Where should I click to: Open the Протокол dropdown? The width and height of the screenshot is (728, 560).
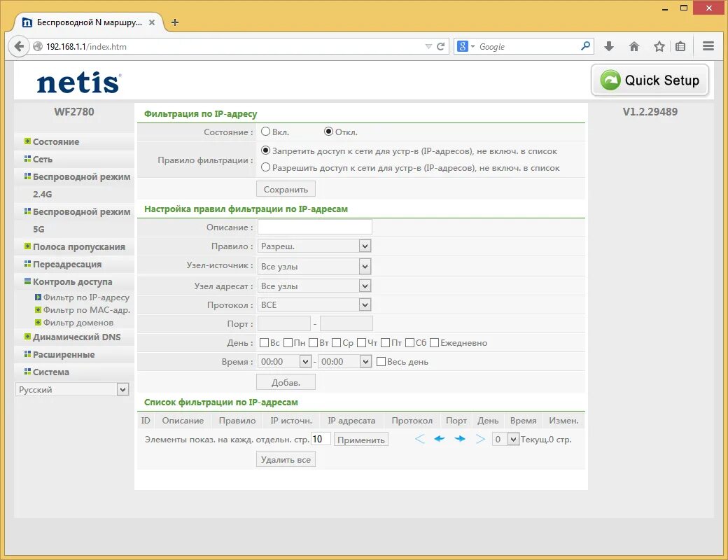pyautogui.click(x=314, y=304)
